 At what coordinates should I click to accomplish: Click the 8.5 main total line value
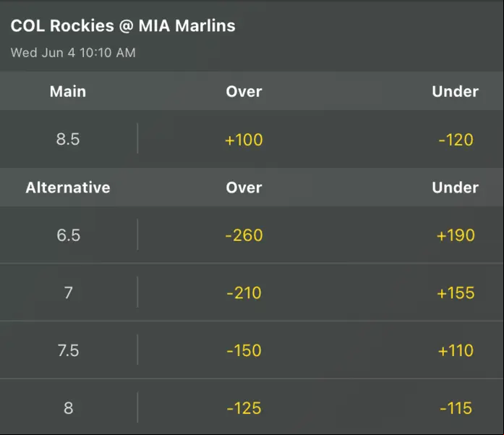tap(68, 139)
